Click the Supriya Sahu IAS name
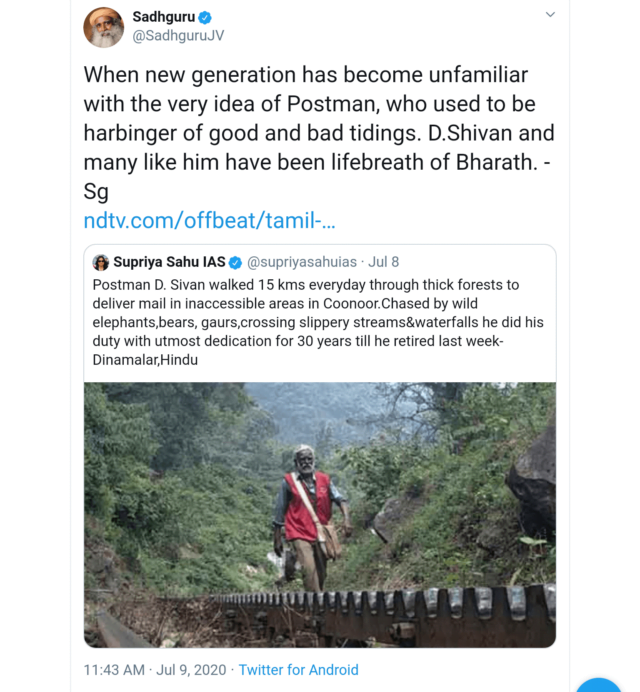The height and width of the screenshot is (692, 640). point(169,262)
